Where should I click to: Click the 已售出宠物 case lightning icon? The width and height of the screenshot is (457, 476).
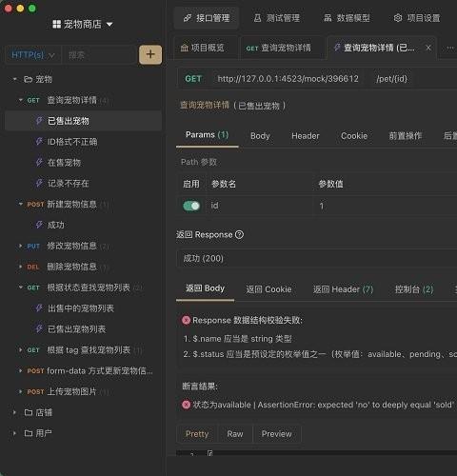click(39, 121)
